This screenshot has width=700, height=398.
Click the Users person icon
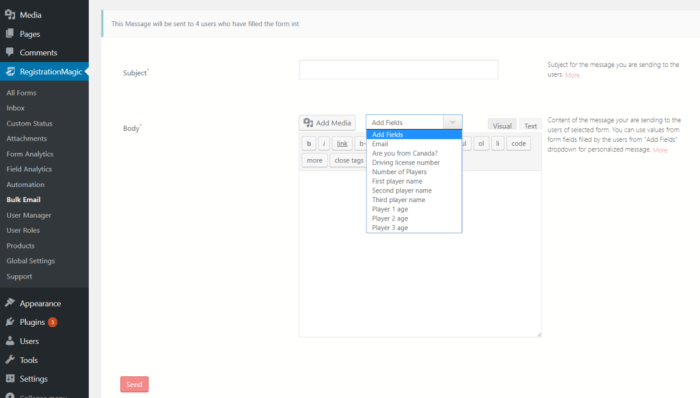10,341
